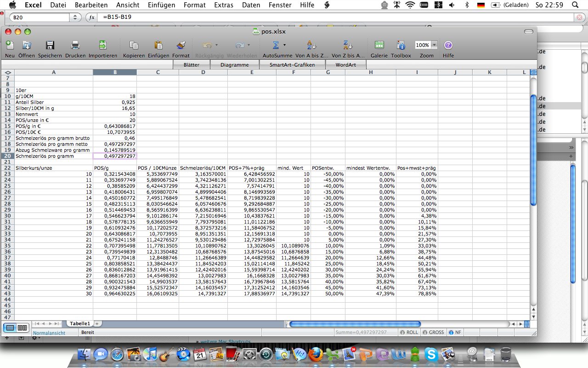The height and width of the screenshot is (368, 588).
Task: Click the Speichern (save) toolbar icon
Action: click(50, 46)
